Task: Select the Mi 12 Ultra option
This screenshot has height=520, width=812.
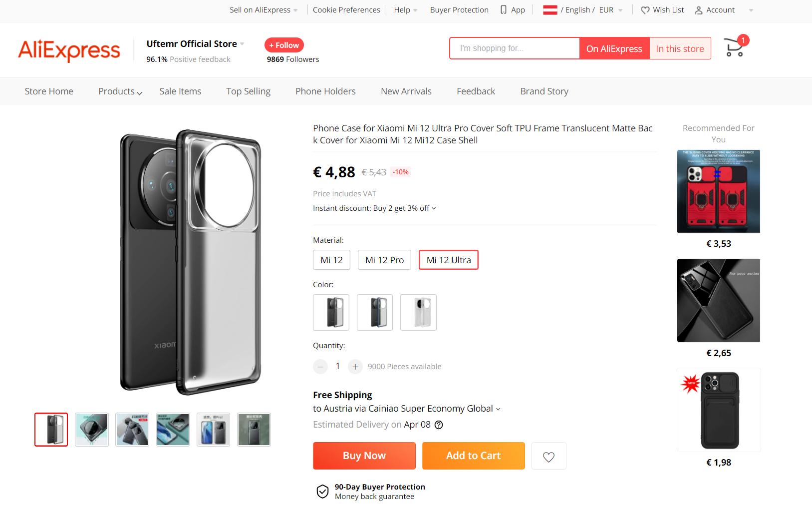Action: 448,260
